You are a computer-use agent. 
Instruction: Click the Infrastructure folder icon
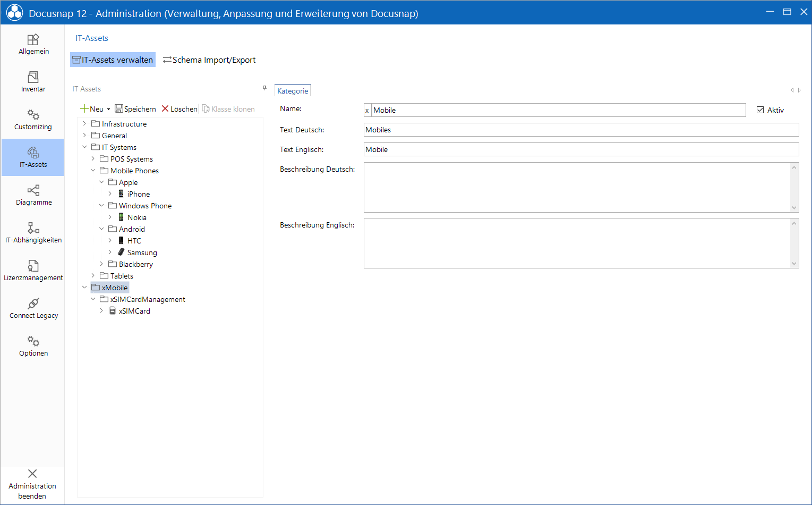[96, 124]
